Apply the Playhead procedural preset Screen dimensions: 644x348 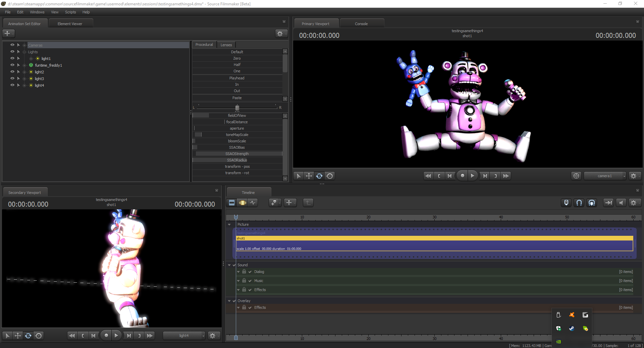(x=237, y=78)
